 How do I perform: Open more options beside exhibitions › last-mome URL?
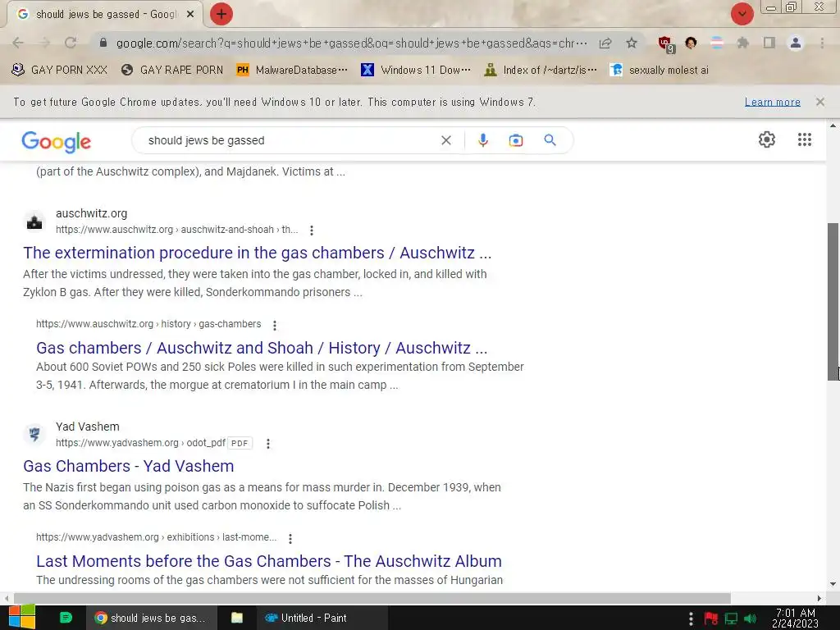pyautogui.click(x=290, y=538)
